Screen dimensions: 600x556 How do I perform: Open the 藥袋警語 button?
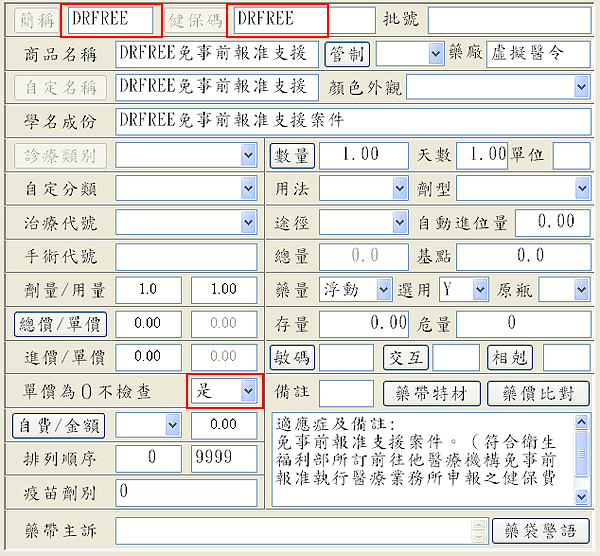coord(541,530)
